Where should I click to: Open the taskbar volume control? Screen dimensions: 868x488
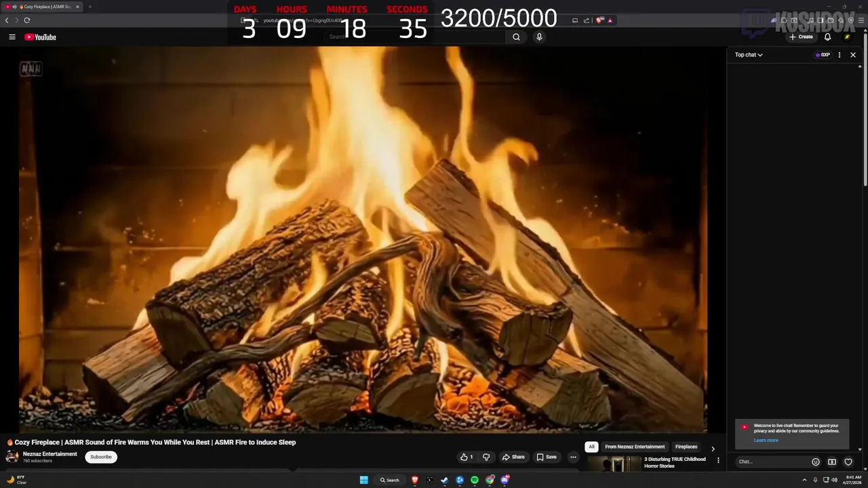click(x=835, y=480)
